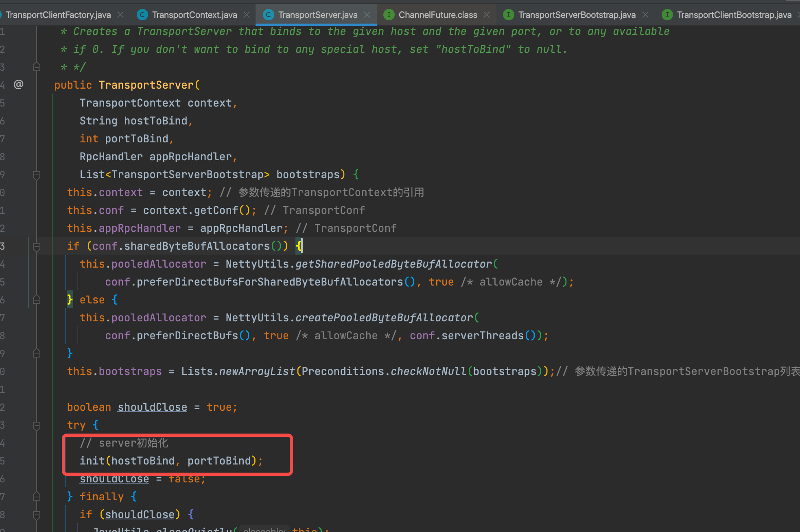
Task: Collapse the constructor parameters fold at bootstraps line
Action: coord(37,175)
